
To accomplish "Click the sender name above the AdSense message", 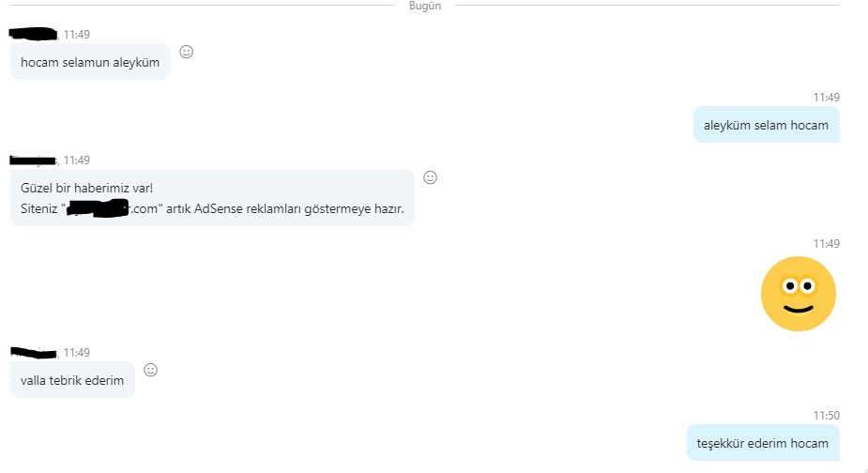I will pyautogui.click(x=34, y=160).
